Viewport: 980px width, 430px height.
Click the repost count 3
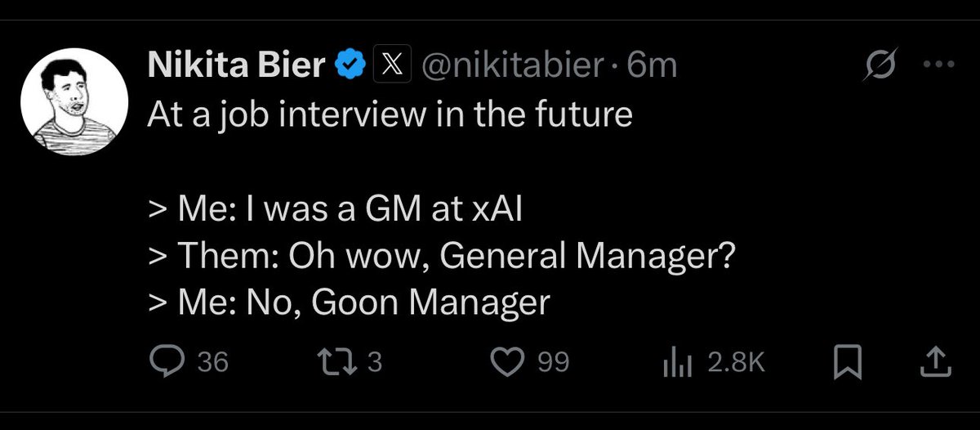tap(374, 361)
